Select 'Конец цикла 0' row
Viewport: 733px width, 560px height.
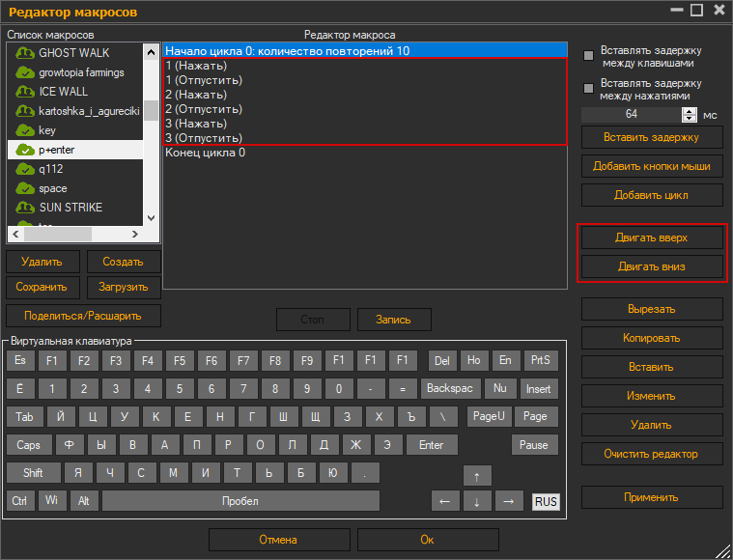(365, 153)
